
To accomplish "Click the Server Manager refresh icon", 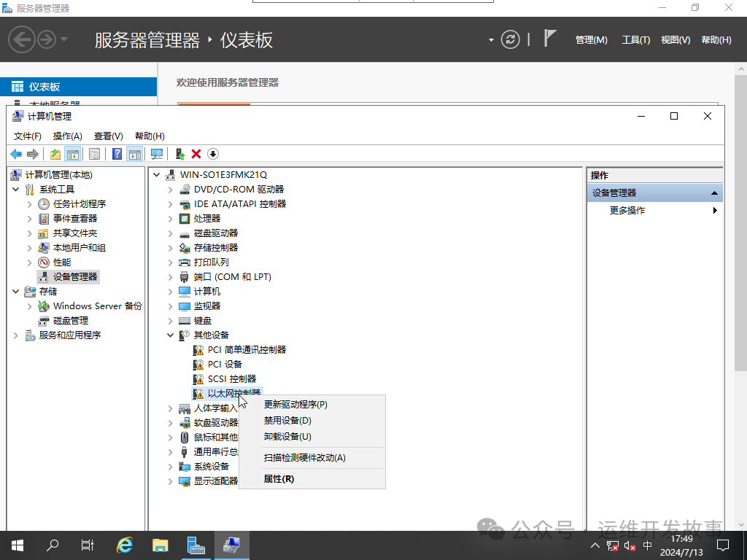I will [510, 39].
